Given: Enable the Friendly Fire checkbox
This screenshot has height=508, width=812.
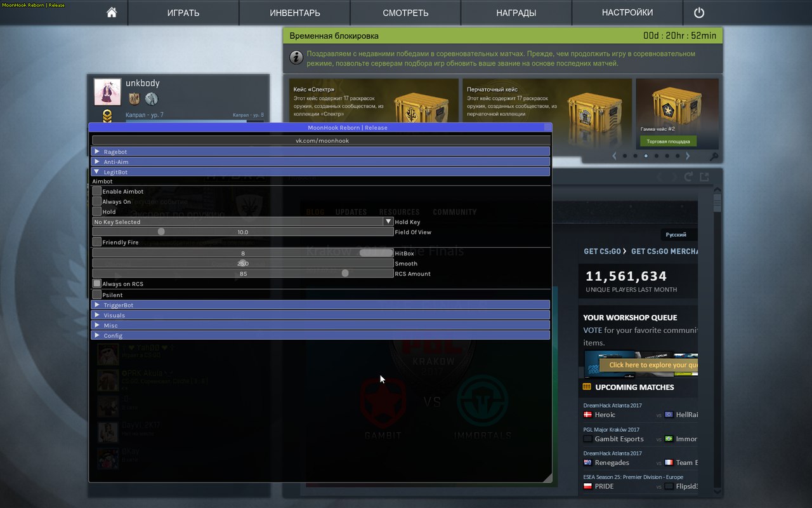Looking at the screenshot, I should pos(97,242).
